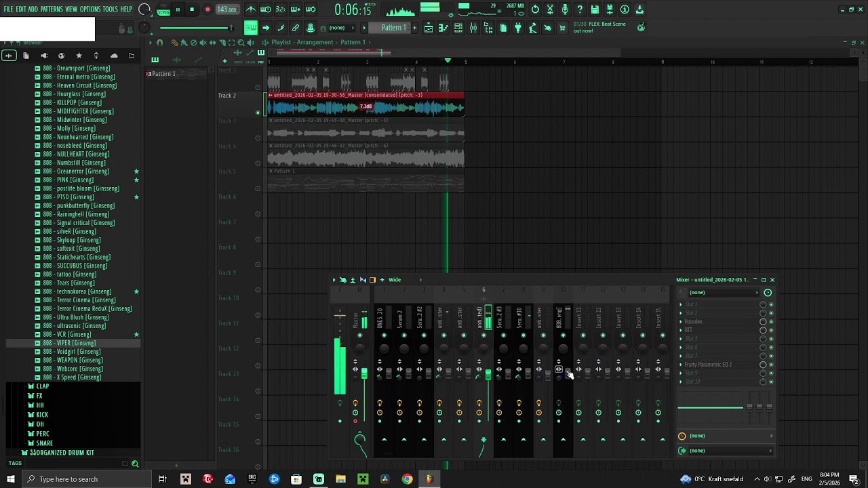Open Fruity Parametric EQ 2 slot menu arrow

pos(681,365)
